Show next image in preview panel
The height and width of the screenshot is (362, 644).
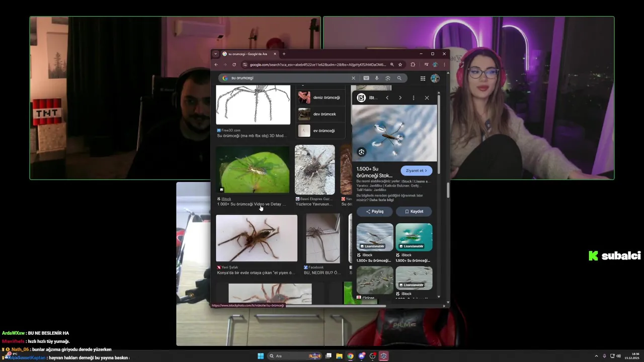(400, 98)
